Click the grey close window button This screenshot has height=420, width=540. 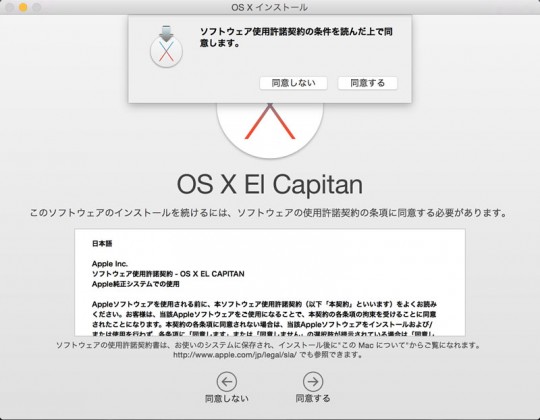[x=10, y=7]
